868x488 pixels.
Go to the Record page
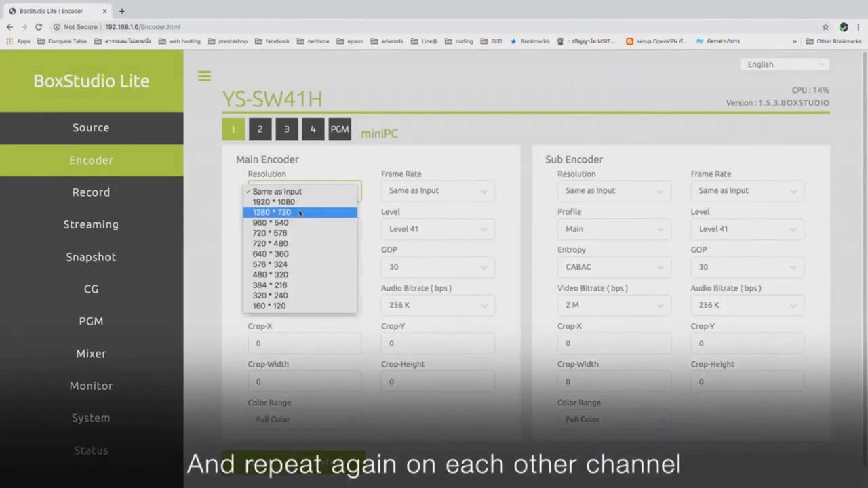91,192
